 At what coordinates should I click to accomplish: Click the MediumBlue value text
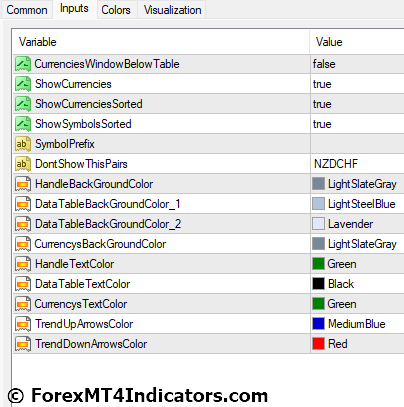click(357, 324)
